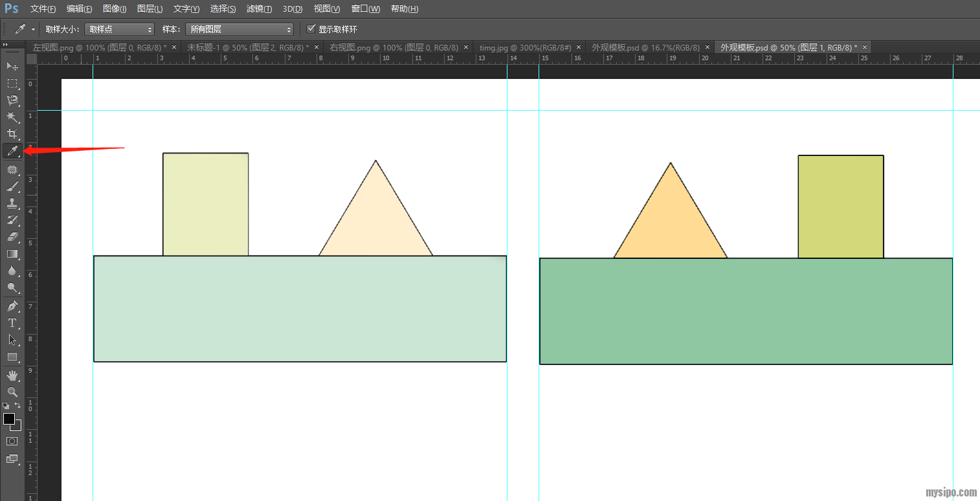This screenshot has width=980, height=501.
Task: Click the black foreground color swatch
Action: (8, 419)
